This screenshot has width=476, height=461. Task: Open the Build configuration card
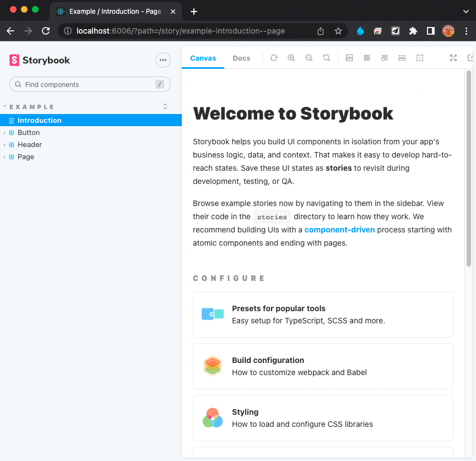pos(323,366)
